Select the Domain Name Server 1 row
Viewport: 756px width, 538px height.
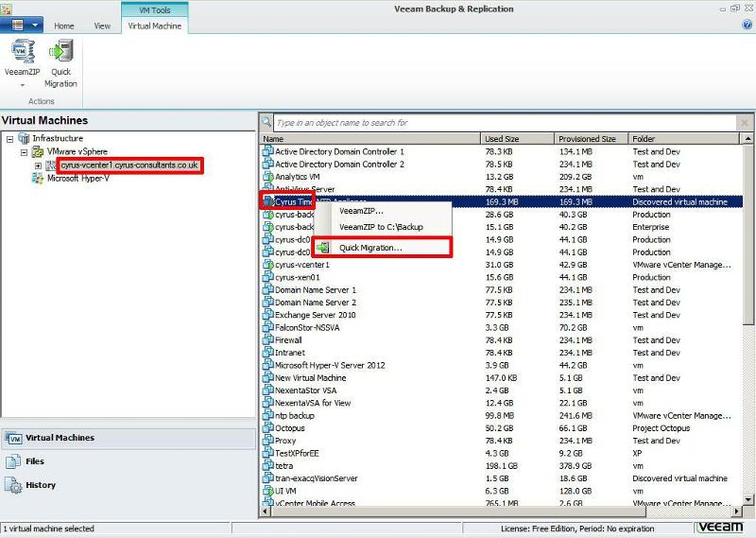[x=502, y=290]
